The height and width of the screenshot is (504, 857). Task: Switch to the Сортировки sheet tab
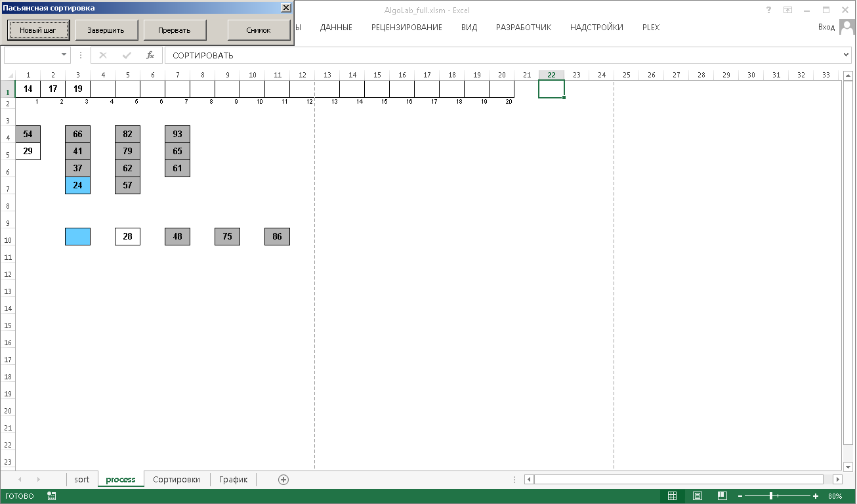click(177, 479)
